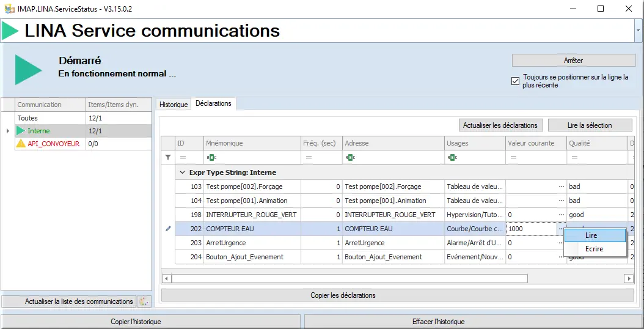
Task: Click the pencil edit indicator on row 202
Action: (167, 229)
